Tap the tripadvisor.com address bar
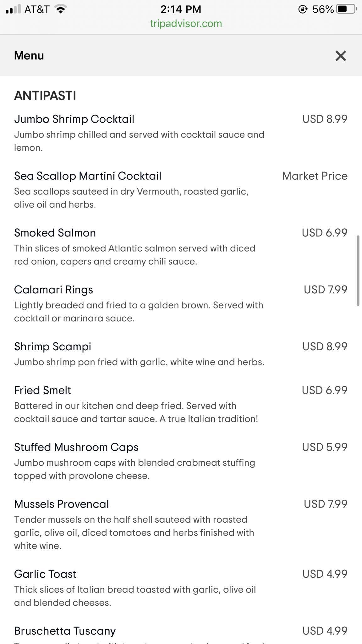The image size is (362, 644). pos(186,24)
